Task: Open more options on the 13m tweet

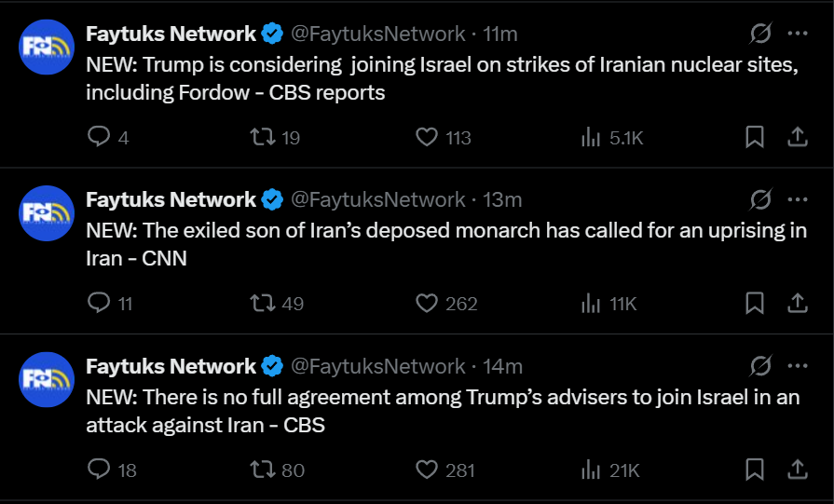Action: [798, 199]
